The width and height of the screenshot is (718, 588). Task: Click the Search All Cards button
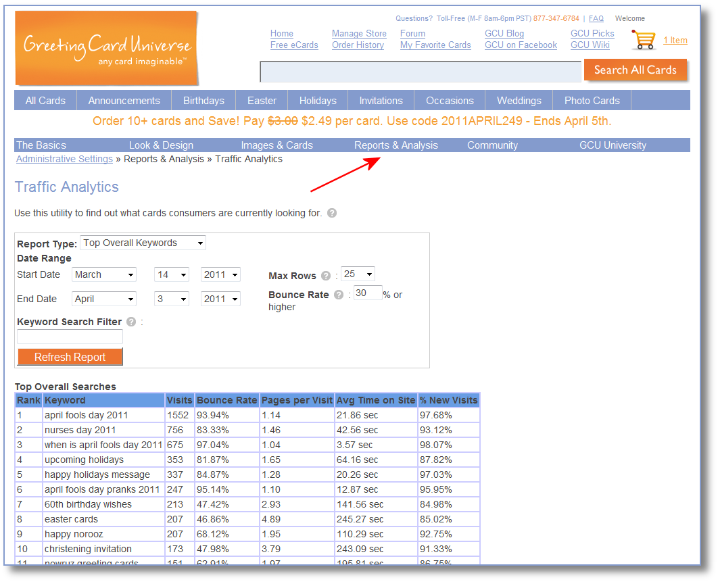pos(635,70)
